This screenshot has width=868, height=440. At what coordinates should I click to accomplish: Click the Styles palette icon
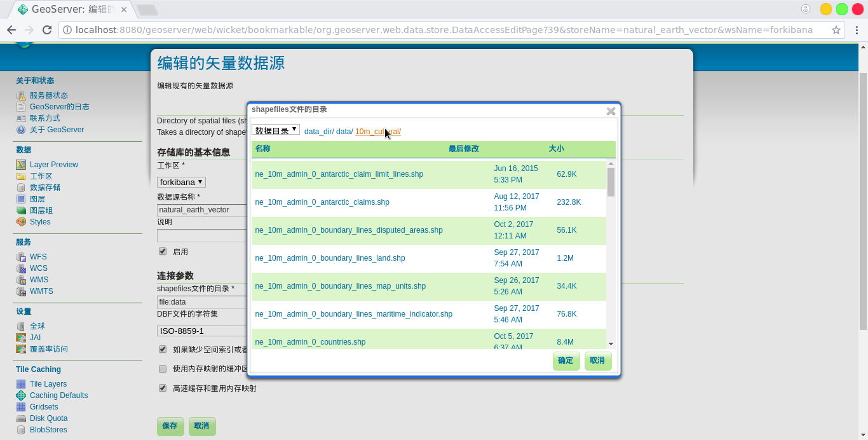pyautogui.click(x=21, y=222)
